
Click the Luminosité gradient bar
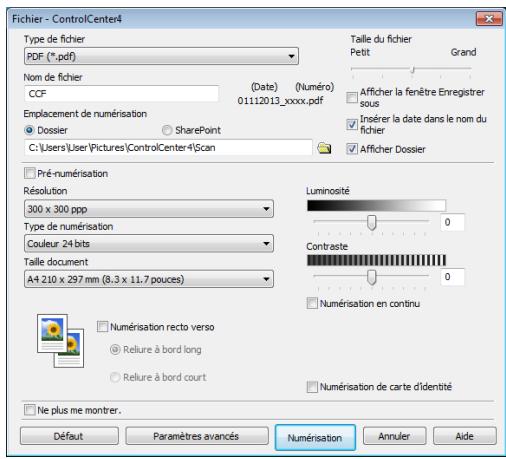point(376,205)
